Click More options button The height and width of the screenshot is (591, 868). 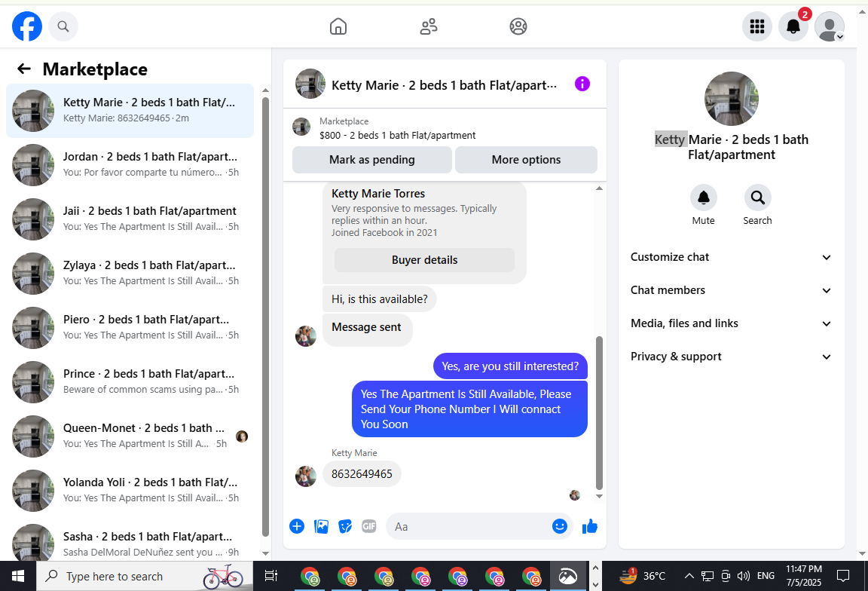tap(526, 160)
